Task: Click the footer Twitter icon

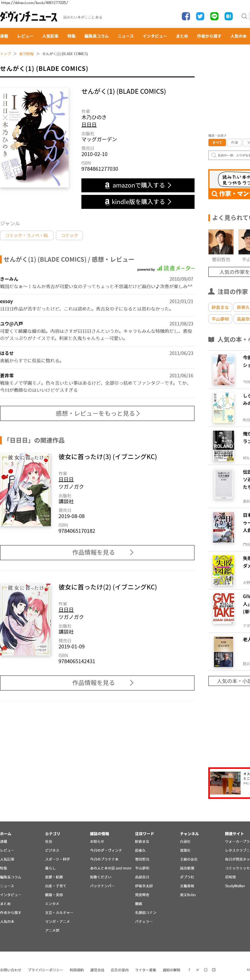Action: (x=198, y=970)
